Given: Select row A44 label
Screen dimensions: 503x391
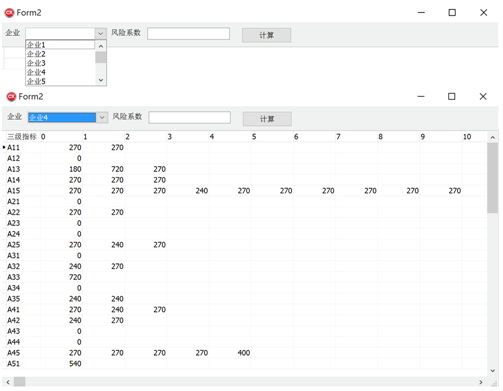Looking at the screenshot, I should point(13,342).
